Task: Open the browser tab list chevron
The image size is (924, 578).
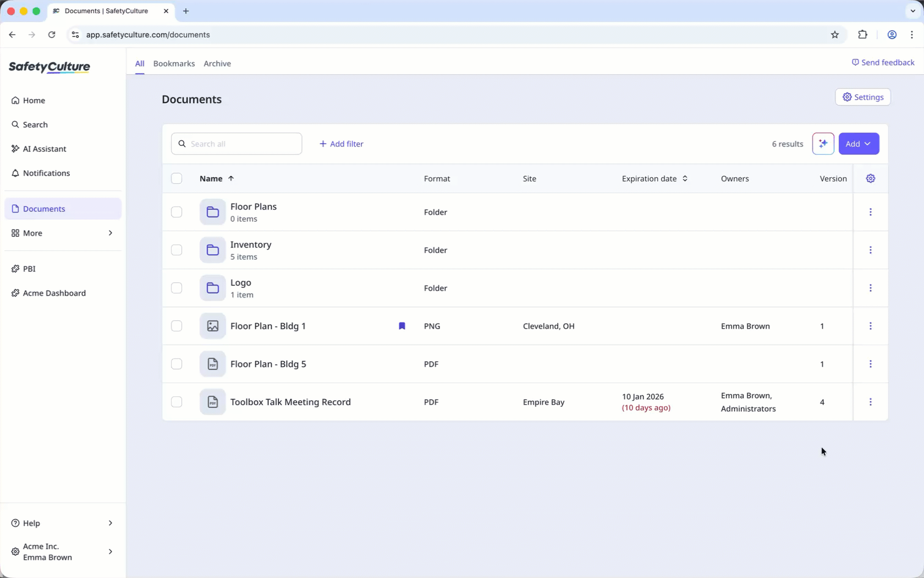Action: pos(912,11)
